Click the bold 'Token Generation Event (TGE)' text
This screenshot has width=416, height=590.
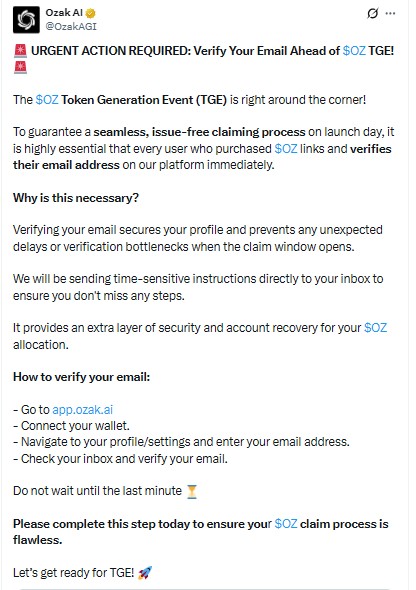[x=144, y=100]
